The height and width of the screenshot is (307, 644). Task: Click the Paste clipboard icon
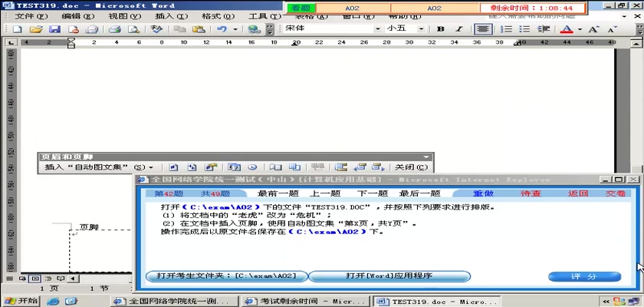199,29
